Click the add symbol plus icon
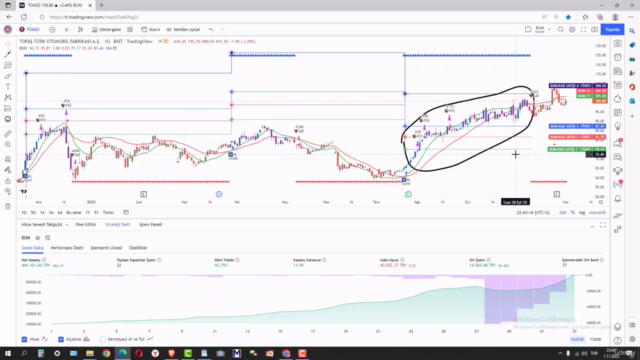 (x=52, y=29)
